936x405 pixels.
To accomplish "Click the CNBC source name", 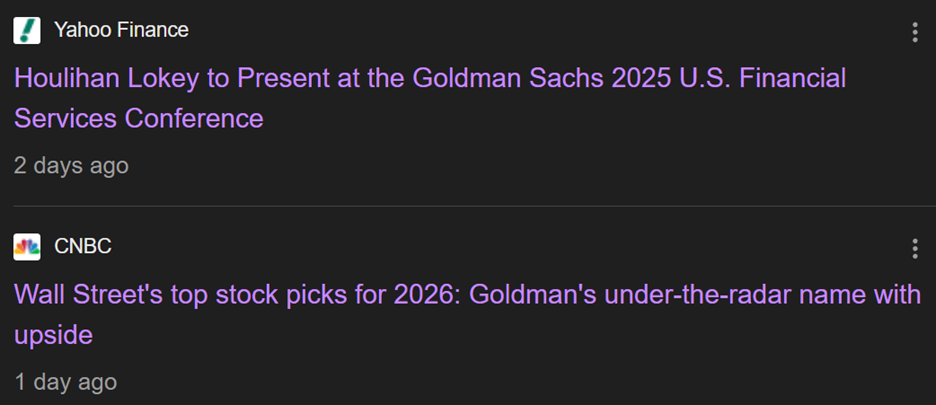I will (x=83, y=247).
